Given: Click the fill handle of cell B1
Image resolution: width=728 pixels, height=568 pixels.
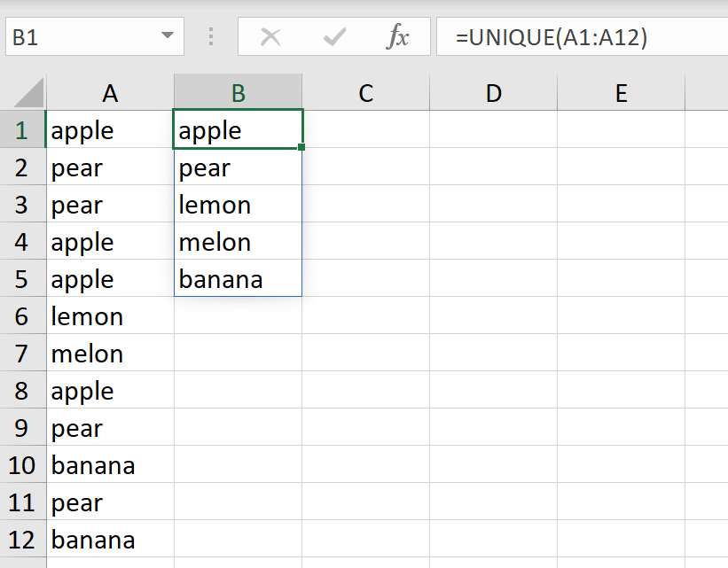Looking at the screenshot, I should tap(302, 147).
